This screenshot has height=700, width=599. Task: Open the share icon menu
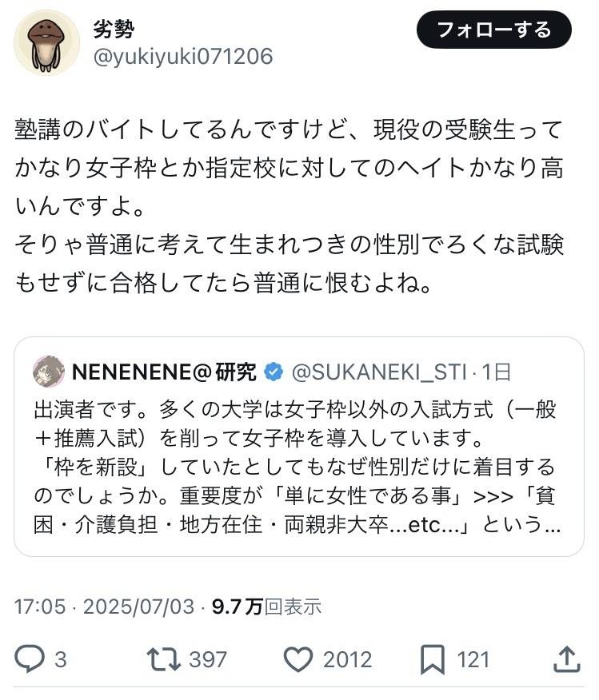(566, 658)
